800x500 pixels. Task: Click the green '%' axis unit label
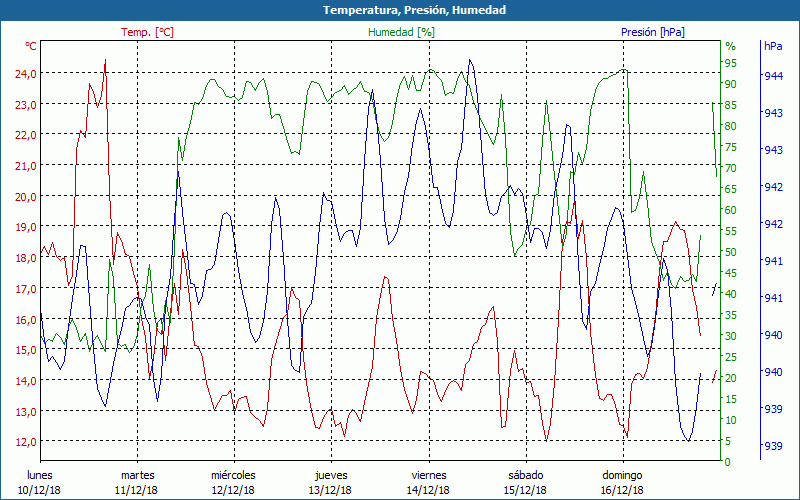point(731,46)
